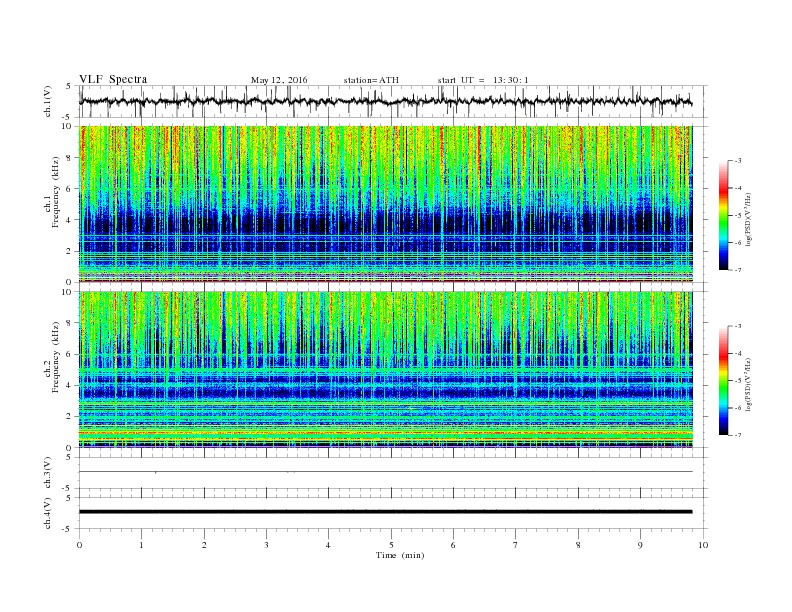792x612 pixels.
Task: Select the "May 12, 2016" date text
Action: [279, 80]
